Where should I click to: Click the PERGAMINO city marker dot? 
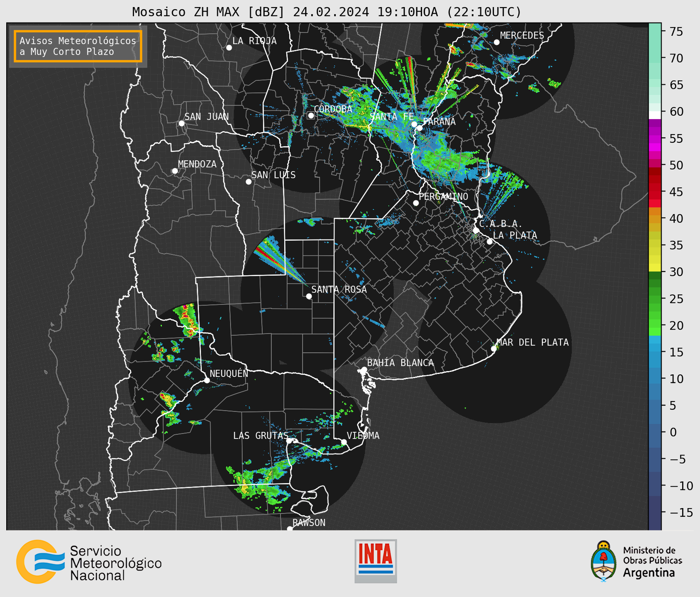pyautogui.click(x=416, y=203)
